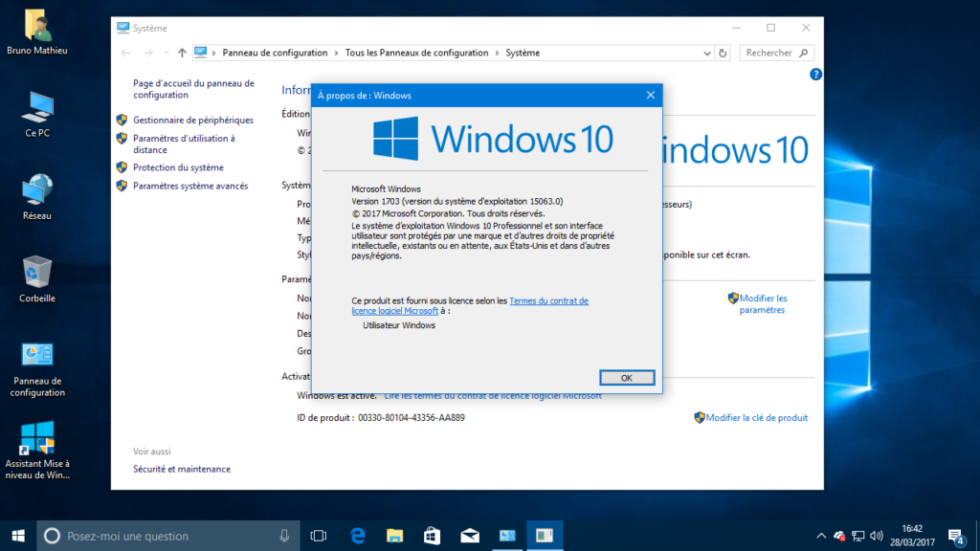Viewport: 980px width, 551px height.
Task: Click Modifier la clé de produit
Action: click(756, 418)
